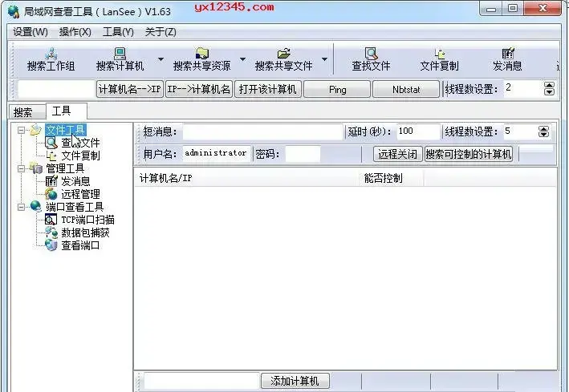Collapse the 端口查看工具 tree node
Image resolution: width=569 pixels, height=392 pixels.
point(22,207)
